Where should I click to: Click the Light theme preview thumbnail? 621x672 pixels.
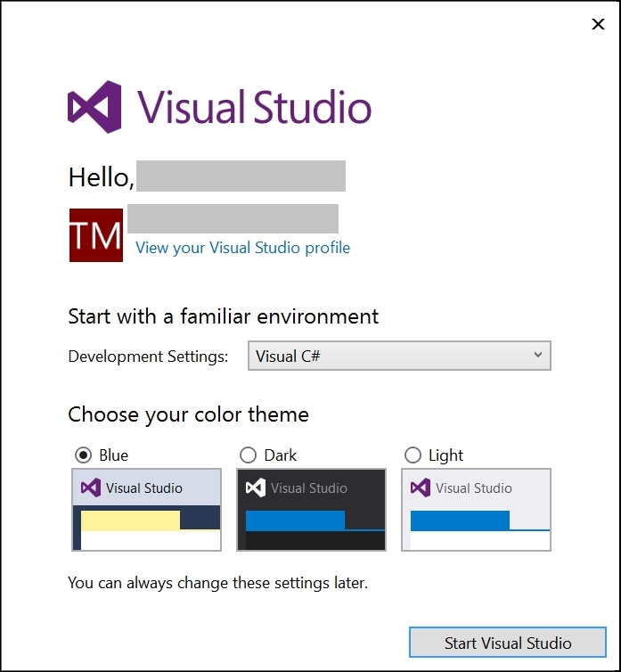[x=476, y=510]
